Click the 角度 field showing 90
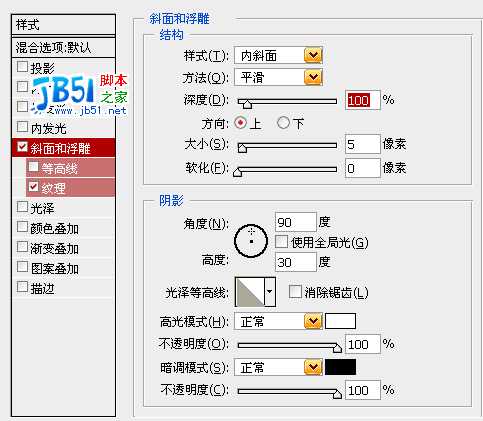This screenshot has height=421, width=483. [x=296, y=222]
